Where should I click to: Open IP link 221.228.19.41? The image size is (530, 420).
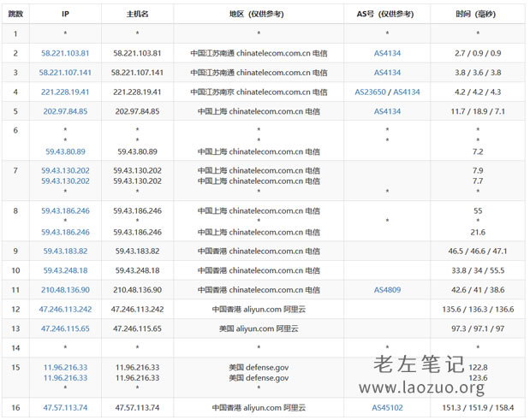tap(65, 92)
